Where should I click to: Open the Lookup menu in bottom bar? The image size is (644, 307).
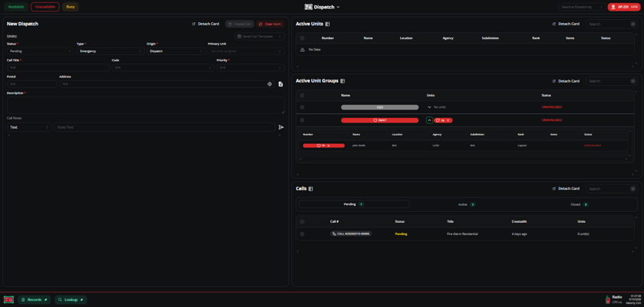tap(71, 299)
